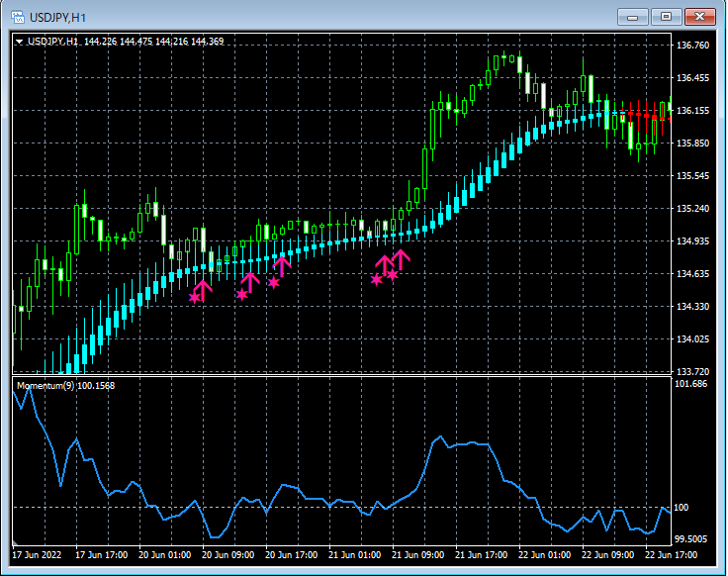Click the gray triangle at the indicator window's bottom-left corner

point(15,541)
